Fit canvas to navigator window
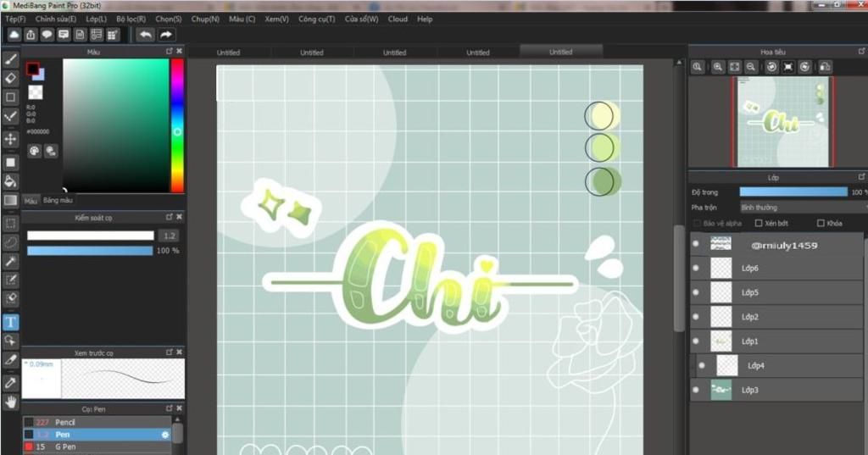The image size is (868, 455). (x=734, y=67)
